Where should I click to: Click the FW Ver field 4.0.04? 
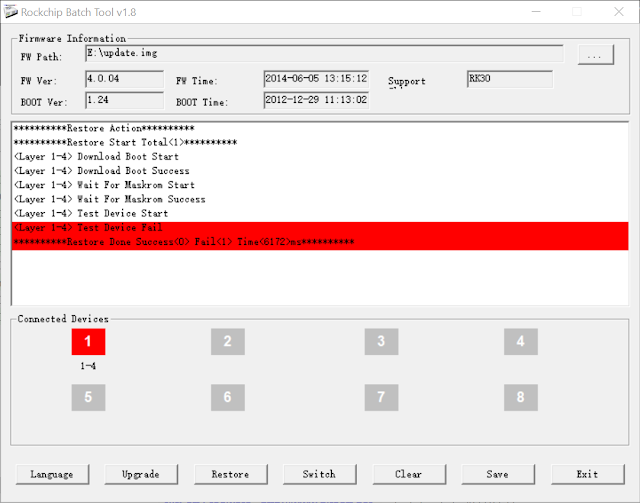click(x=124, y=79)
